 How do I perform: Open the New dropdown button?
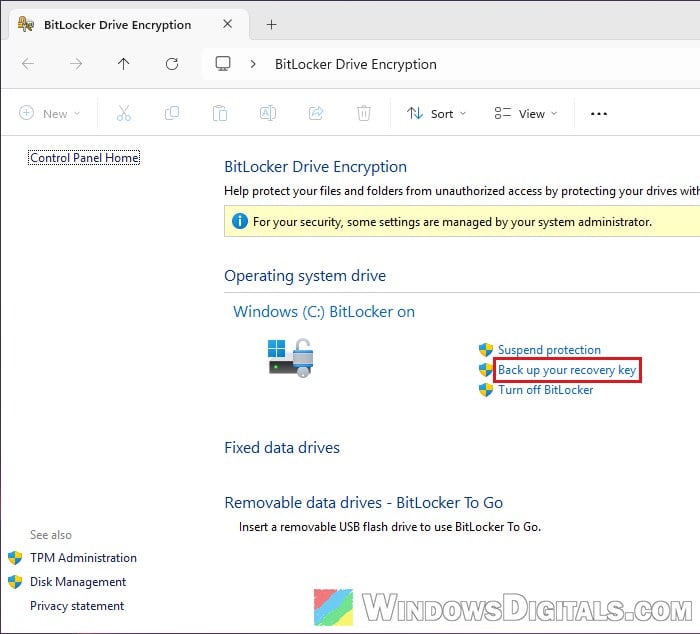pyautogui.click(x=50, y=113)
